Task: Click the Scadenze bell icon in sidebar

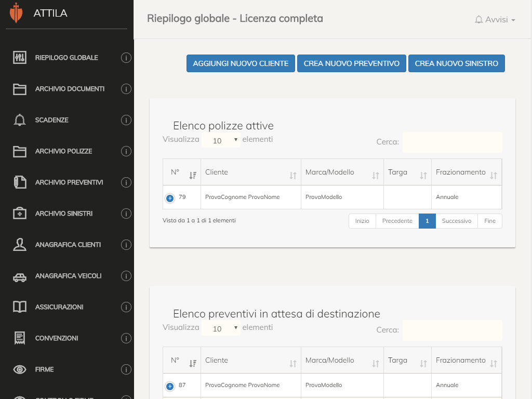Action: click(x=20, y=120)
